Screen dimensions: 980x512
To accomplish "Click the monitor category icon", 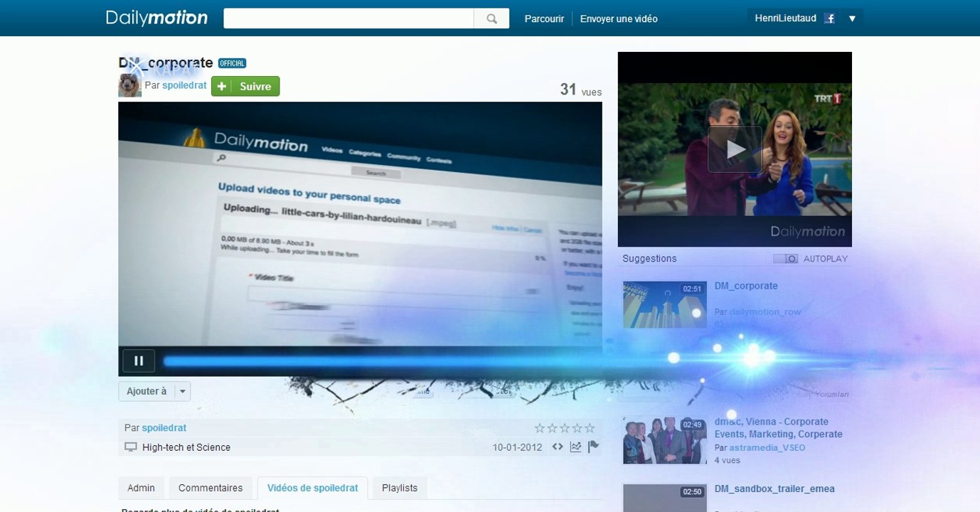I will (x=130, y=447).
